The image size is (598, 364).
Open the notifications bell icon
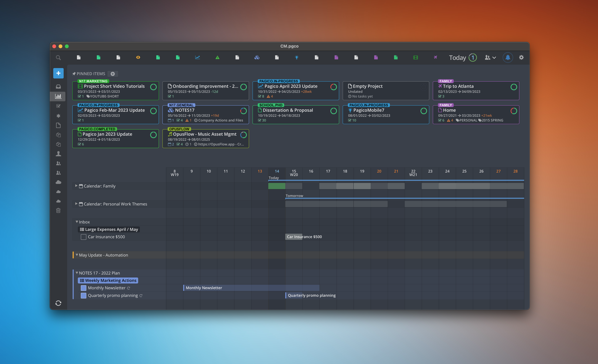[508, 58]
